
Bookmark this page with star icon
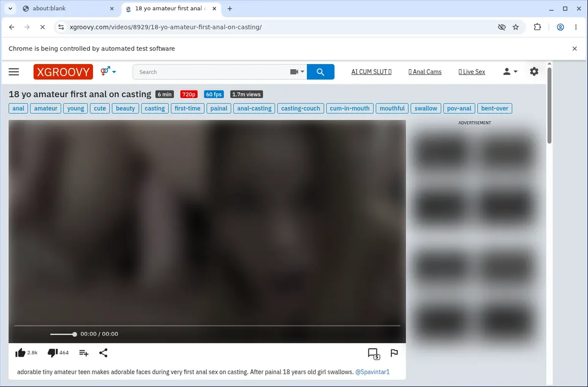(516, 27)
